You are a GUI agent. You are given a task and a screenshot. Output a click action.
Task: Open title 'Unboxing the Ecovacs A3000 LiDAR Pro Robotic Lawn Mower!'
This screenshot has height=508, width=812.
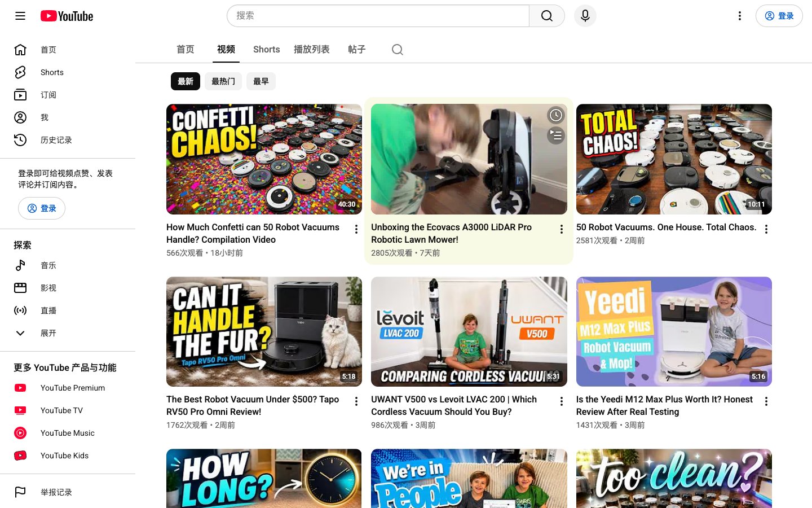coord(451,233)
